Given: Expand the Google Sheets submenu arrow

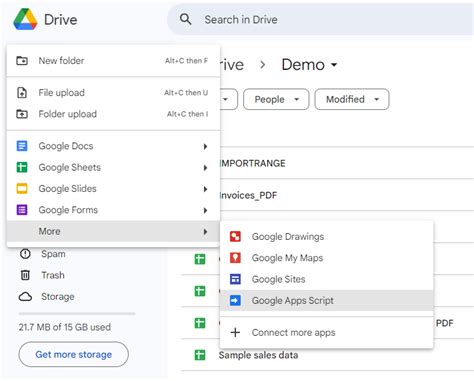Looking at the screenshot, I should 205,168.
